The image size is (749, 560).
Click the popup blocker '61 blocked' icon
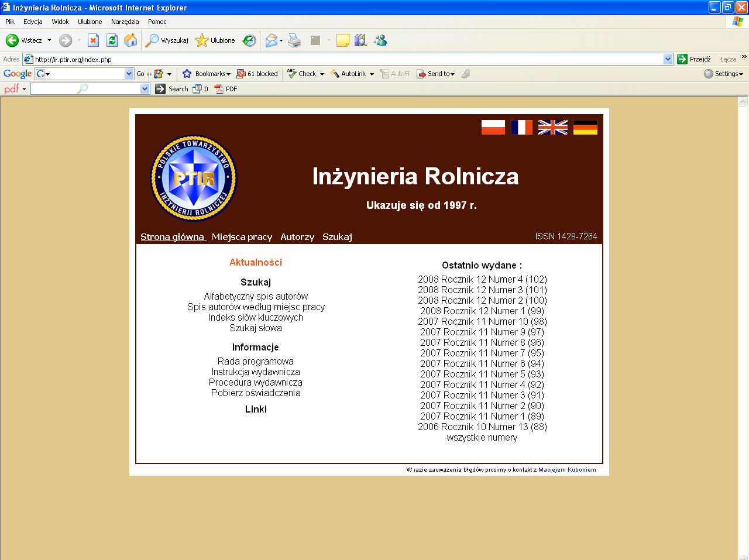coord(241,74)
